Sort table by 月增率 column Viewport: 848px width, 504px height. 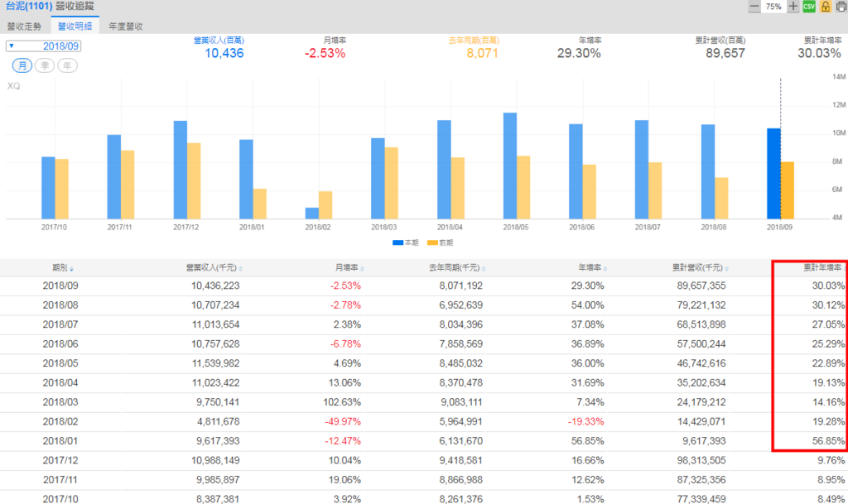(349, 268)
